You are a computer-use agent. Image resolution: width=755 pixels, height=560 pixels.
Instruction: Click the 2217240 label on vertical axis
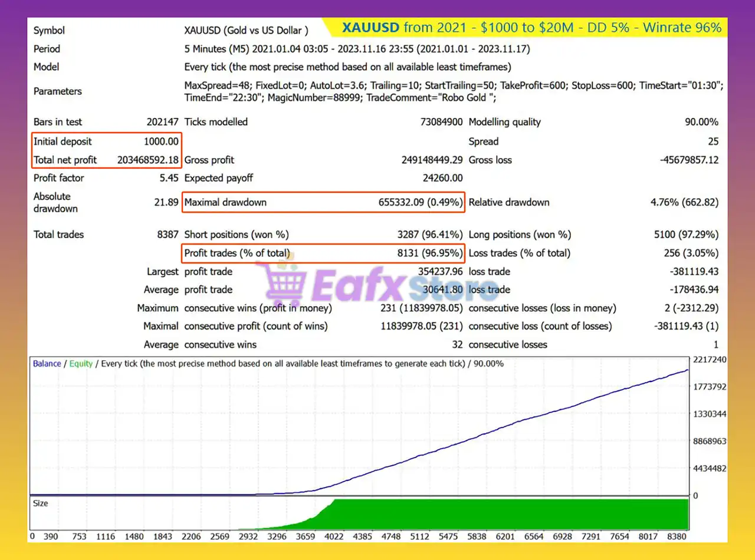click(710, 360)
